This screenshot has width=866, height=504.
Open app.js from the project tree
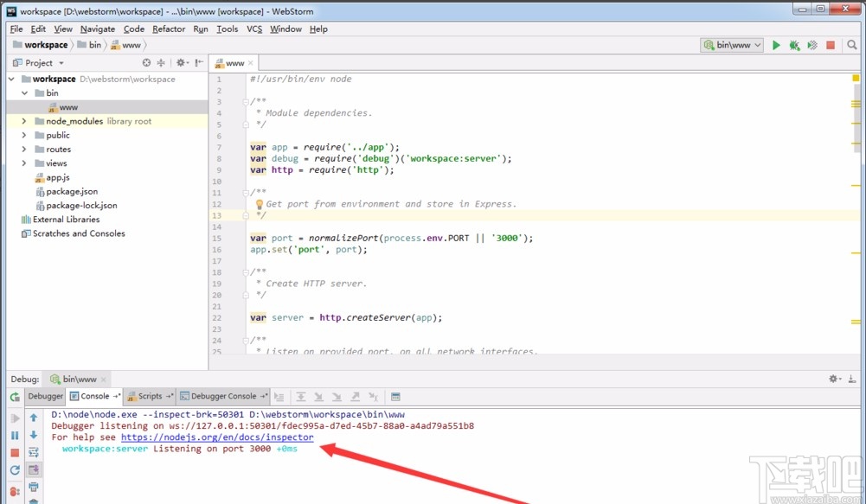pos(57,177)
